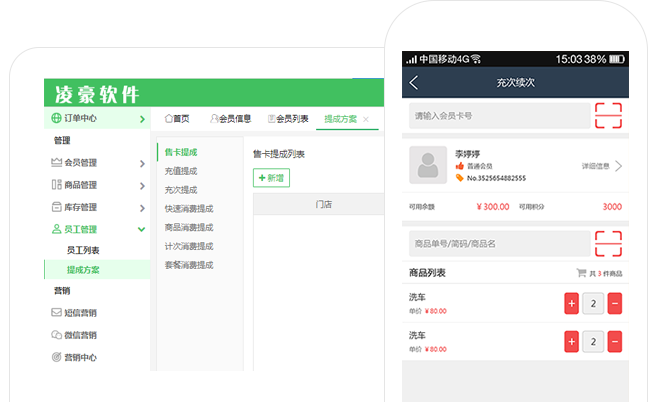Image resolution: width=660 pixels, height=402 pixels.
Task: Expand the 库存管理 arrow
Action: point(142,208)
